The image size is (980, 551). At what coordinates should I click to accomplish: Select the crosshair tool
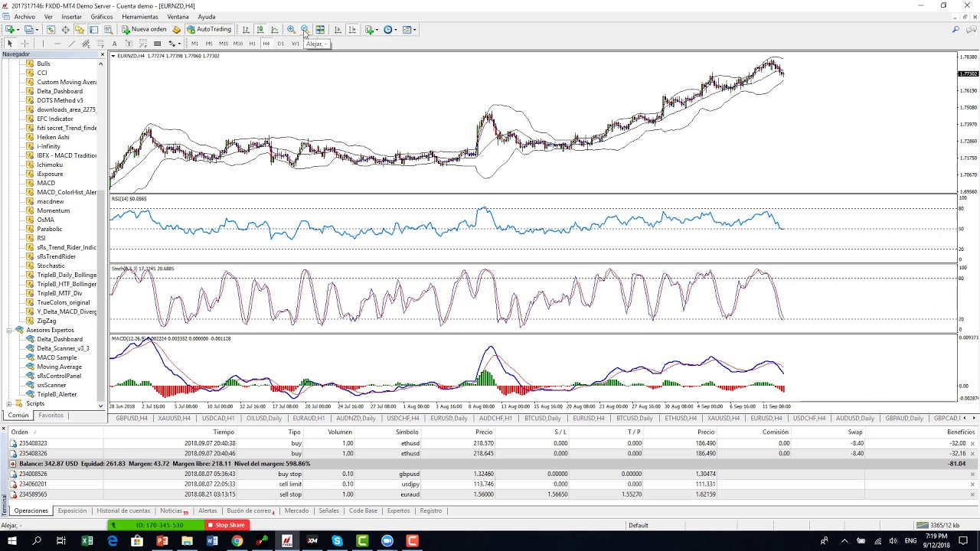24,44
